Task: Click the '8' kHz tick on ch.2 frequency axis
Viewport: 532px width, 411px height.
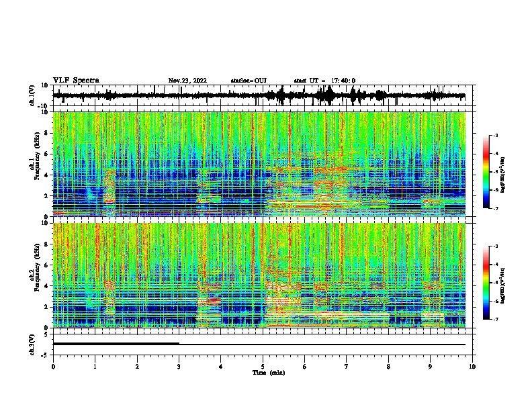Action: click(46, 244)
